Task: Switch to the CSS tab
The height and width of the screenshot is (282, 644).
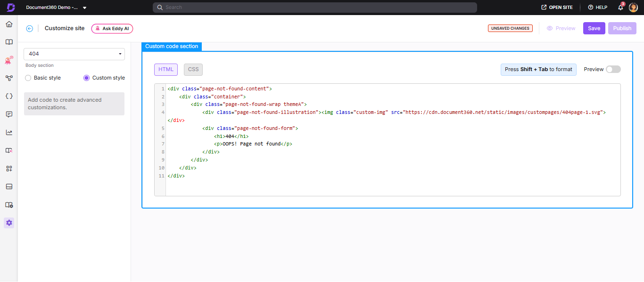Action: click(x=193, y=70)
